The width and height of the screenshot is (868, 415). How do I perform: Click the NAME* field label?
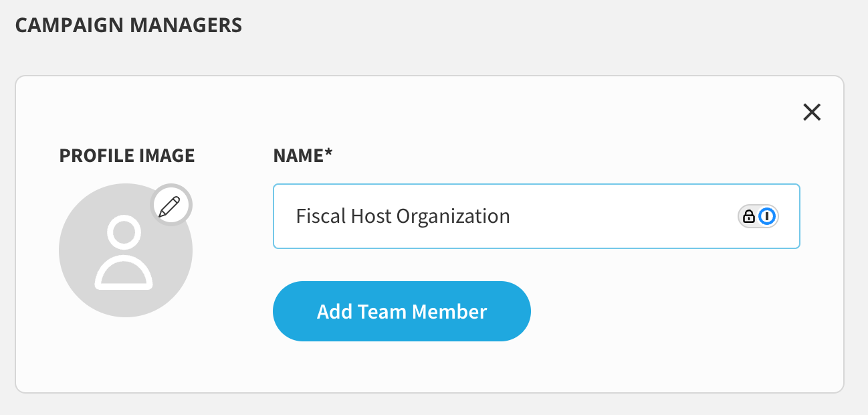(303, 156)
